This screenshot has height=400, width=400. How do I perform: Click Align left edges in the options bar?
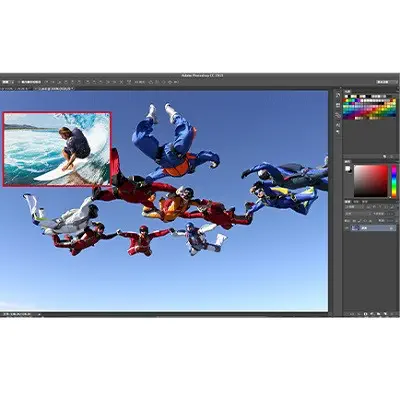click(x=66, y=82)
